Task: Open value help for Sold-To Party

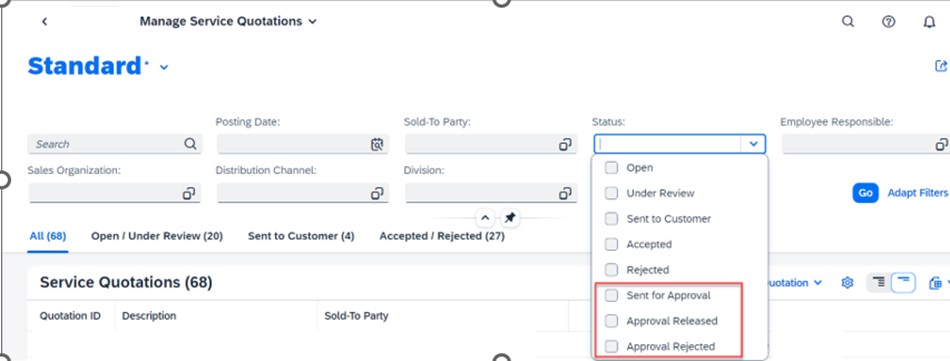Action: [565, 144]
